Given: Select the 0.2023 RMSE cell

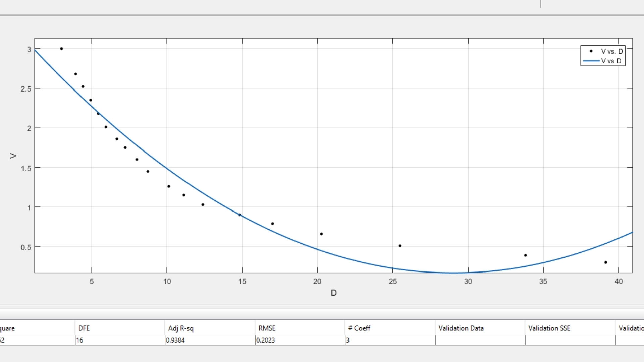Looking at the screenshot, I should 265,340.
